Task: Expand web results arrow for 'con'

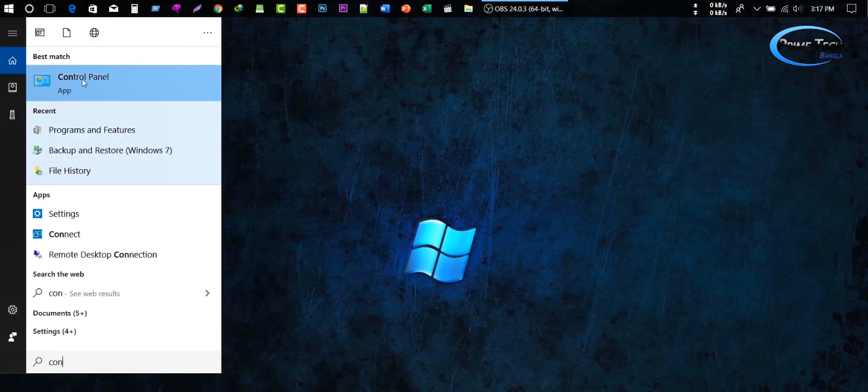Action: pyautogui.click(x=207, y=293)
